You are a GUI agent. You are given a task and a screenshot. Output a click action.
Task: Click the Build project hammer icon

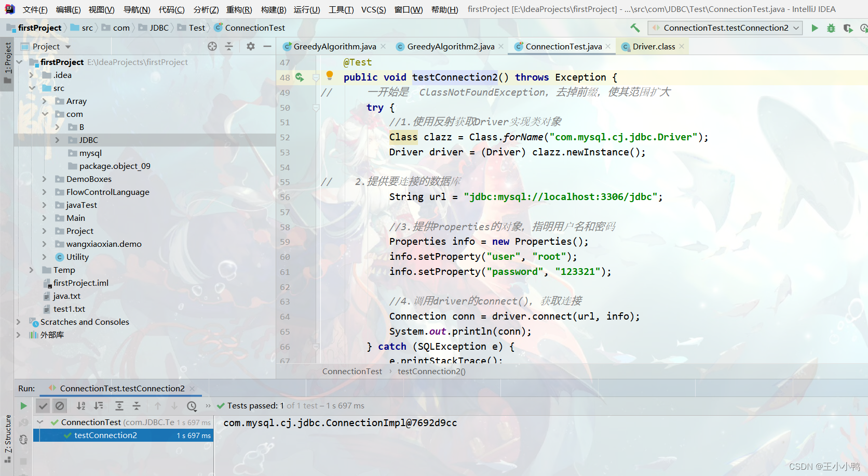pyautogui.click(x=635, y=28)
